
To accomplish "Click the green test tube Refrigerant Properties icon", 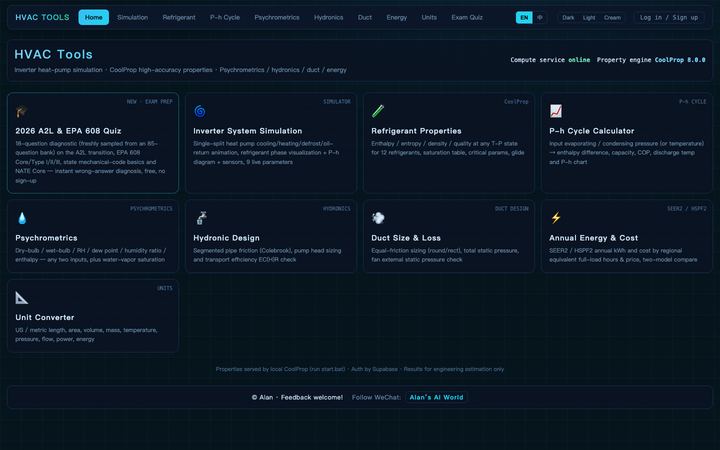I will (x=377, y=111).
